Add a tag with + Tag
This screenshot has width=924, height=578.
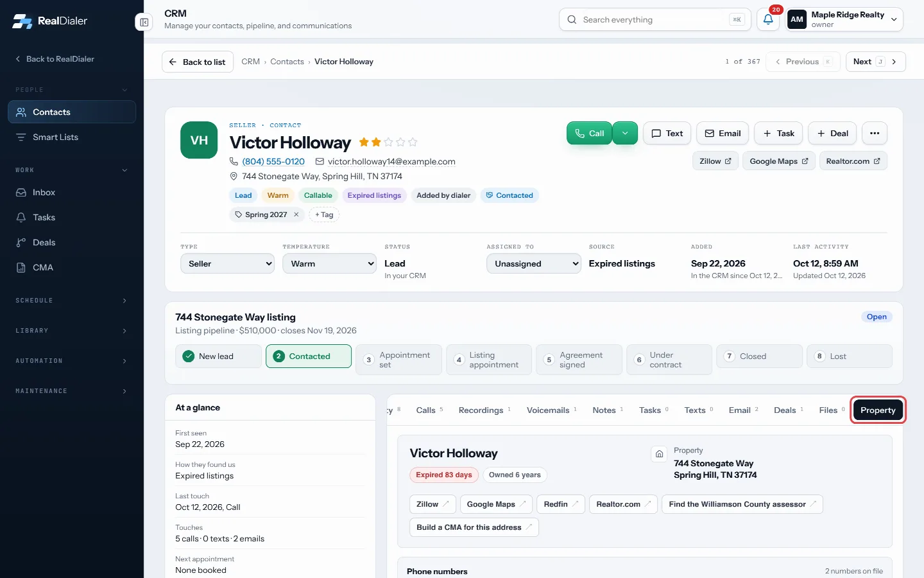tap(324, 215)
